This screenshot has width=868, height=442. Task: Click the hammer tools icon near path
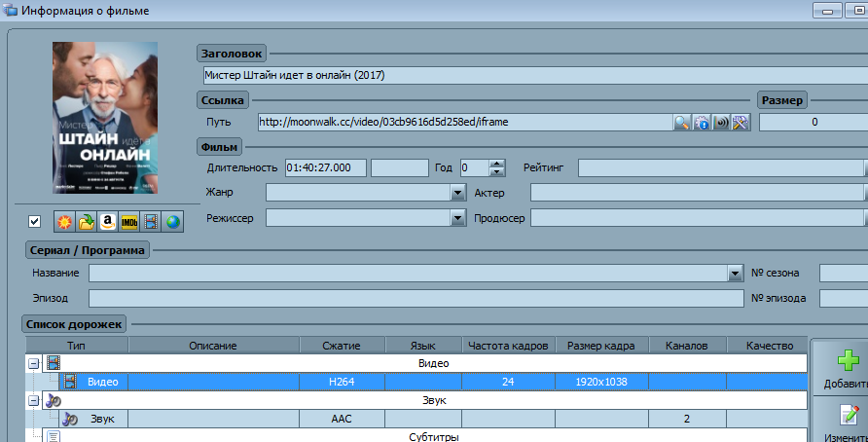pyautogui.click(x=741, y=123)
